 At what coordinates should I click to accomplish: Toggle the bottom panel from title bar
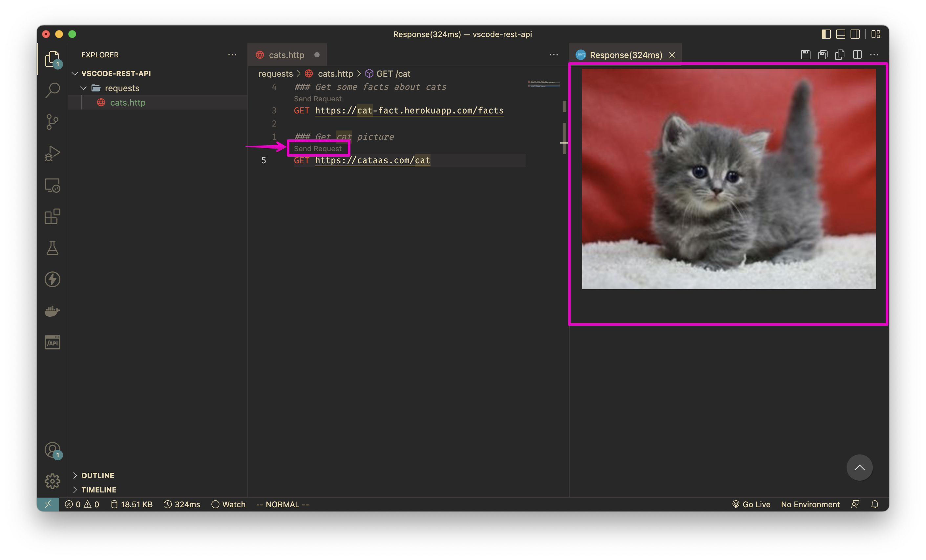840,34
